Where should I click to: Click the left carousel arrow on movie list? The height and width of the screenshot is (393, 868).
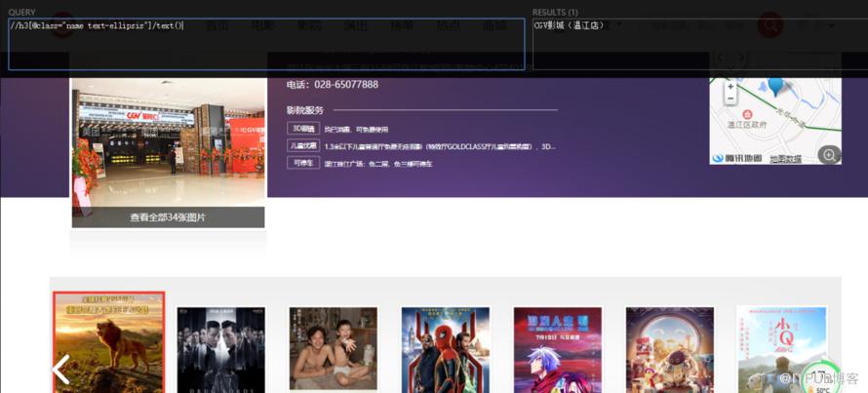pyautogui.click(x=60, y=370)
